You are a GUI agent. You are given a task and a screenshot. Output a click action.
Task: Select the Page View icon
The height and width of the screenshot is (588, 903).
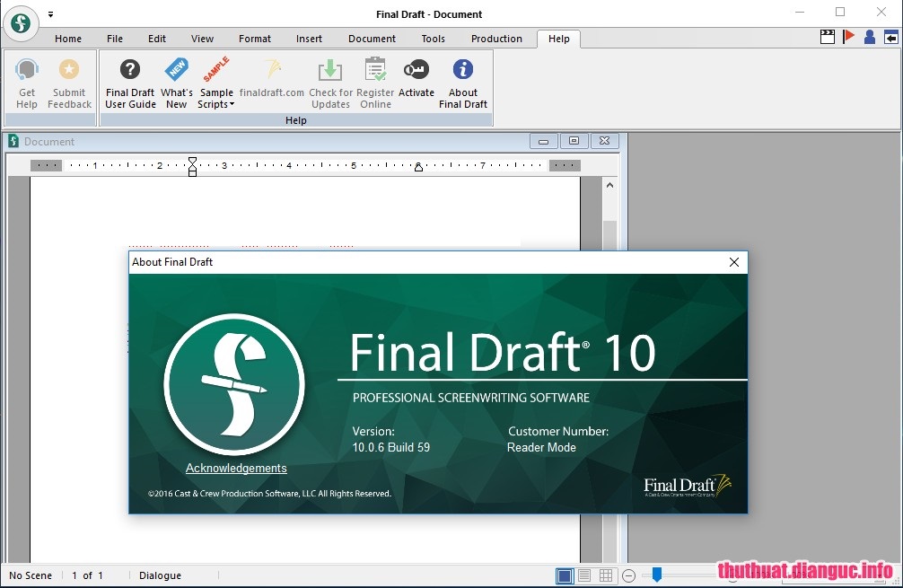coord(564,575)
